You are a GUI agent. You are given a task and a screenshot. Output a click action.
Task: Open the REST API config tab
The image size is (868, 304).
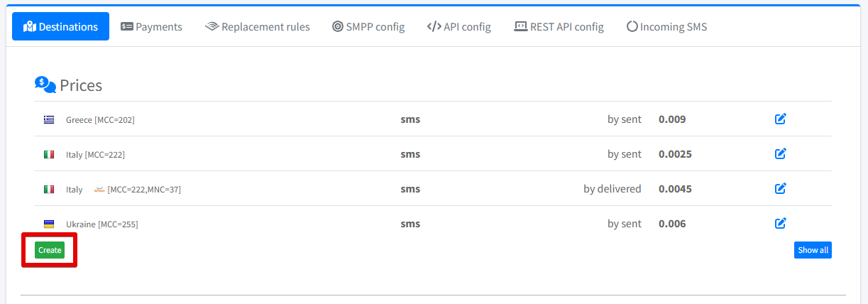click(559, 27)
